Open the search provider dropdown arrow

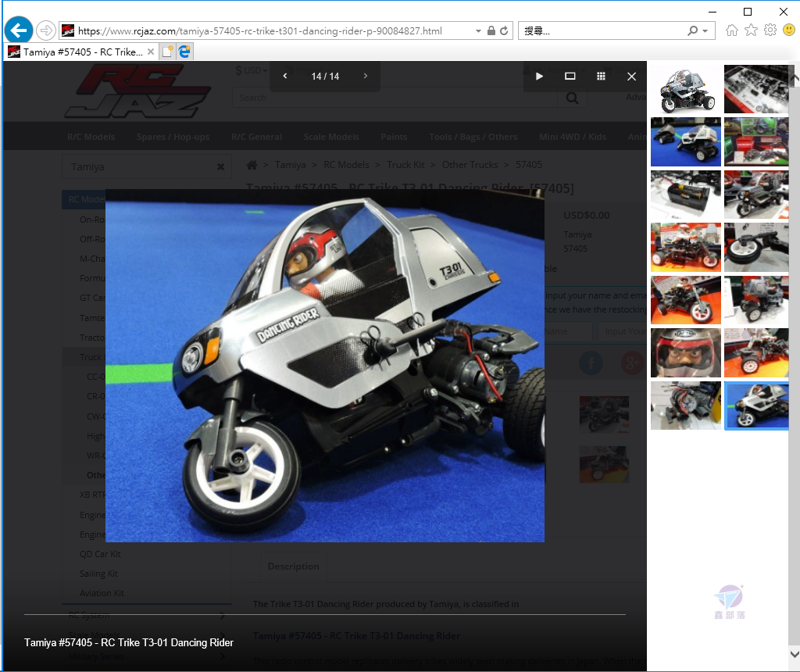(705, 31)
